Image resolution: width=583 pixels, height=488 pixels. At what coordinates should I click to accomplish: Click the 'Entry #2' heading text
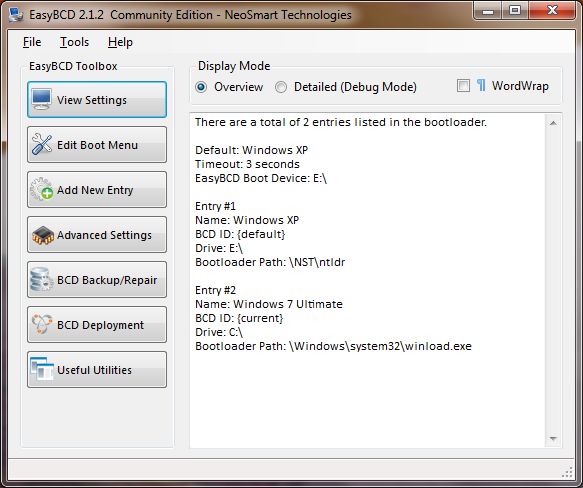(x=215, y=290)
